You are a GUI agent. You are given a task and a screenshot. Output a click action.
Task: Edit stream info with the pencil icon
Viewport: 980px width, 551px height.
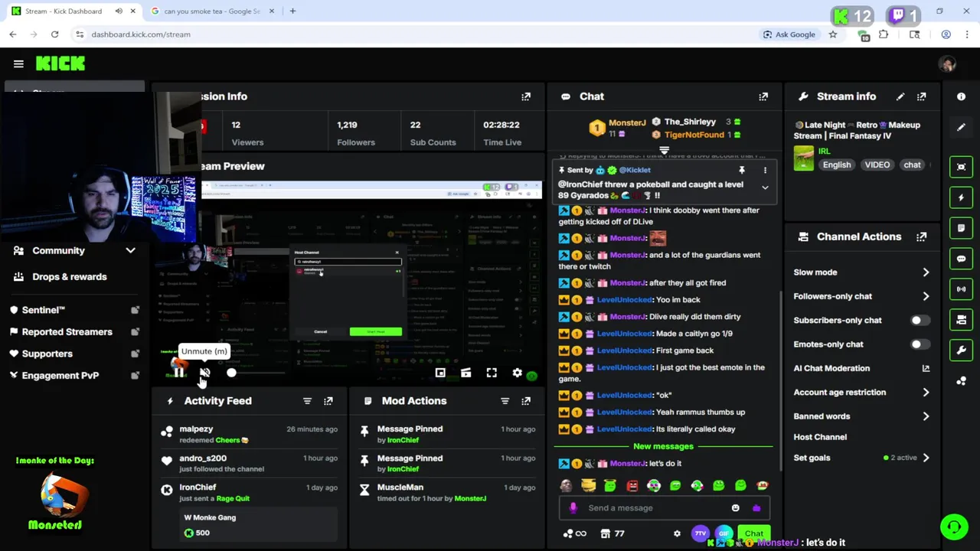pos(900,96)
